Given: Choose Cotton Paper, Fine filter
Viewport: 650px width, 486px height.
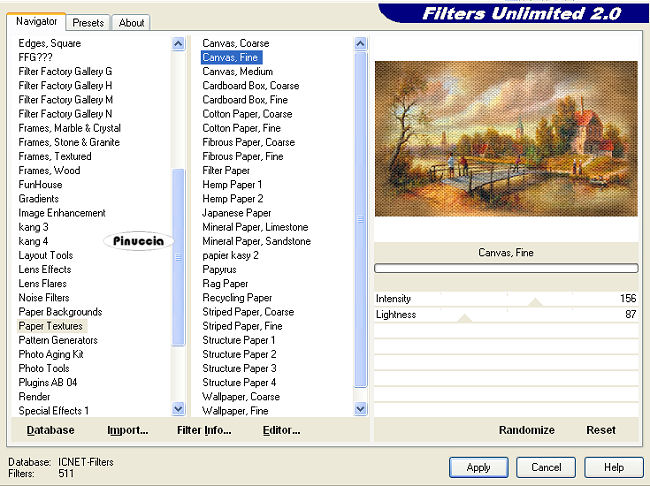Looking at the screenshot, I should pyautogui.click(x=241, y=128).
